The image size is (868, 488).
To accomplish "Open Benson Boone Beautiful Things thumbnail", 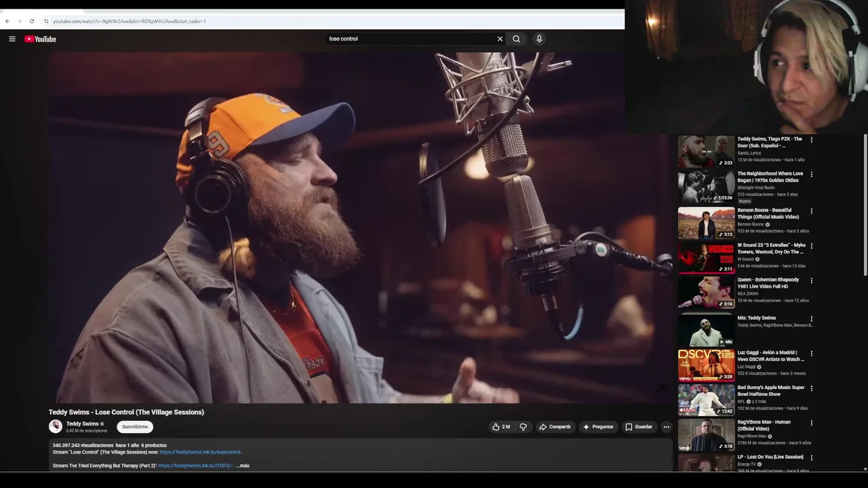I will [x=706, y=223].
